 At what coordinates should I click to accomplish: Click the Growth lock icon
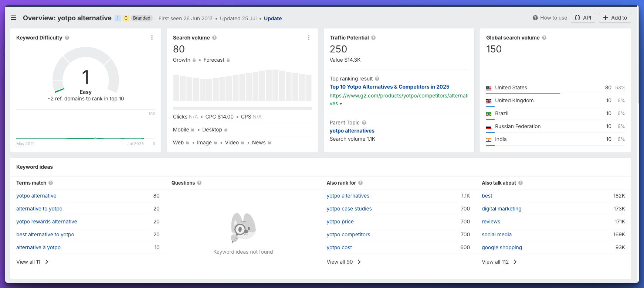click(194, 60)
